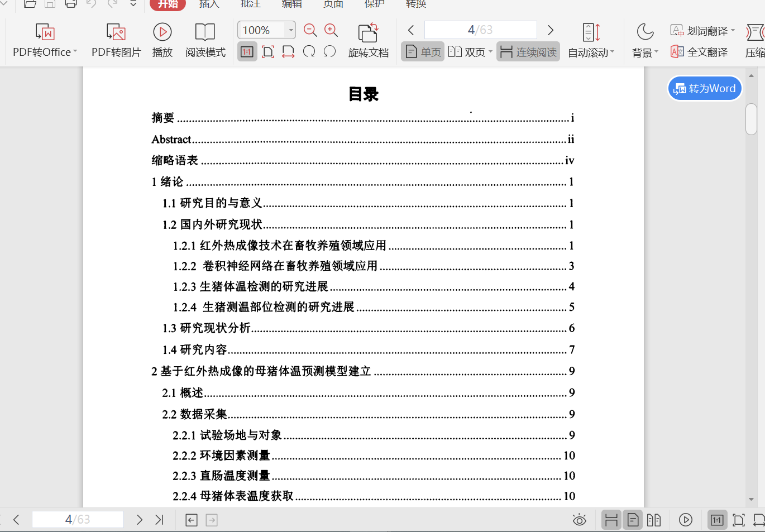Image resolution: width=765 pixels, height=532 pixels.
Task: Toggle fit-page view in status bar
Action: click(739, 520)
